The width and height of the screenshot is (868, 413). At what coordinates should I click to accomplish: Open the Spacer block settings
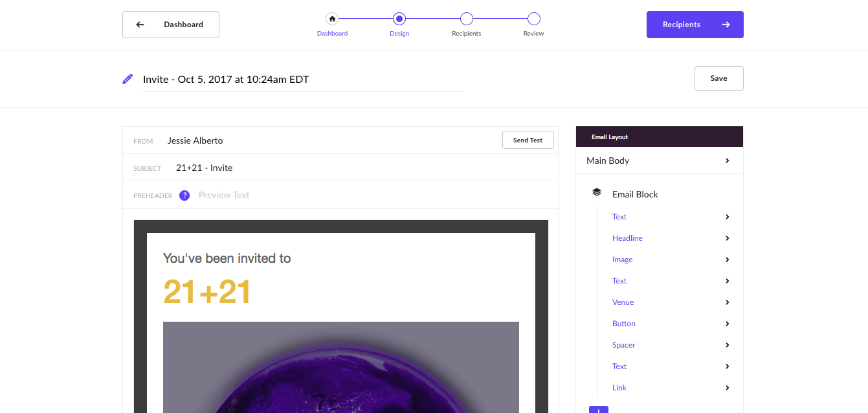point(671,345)
